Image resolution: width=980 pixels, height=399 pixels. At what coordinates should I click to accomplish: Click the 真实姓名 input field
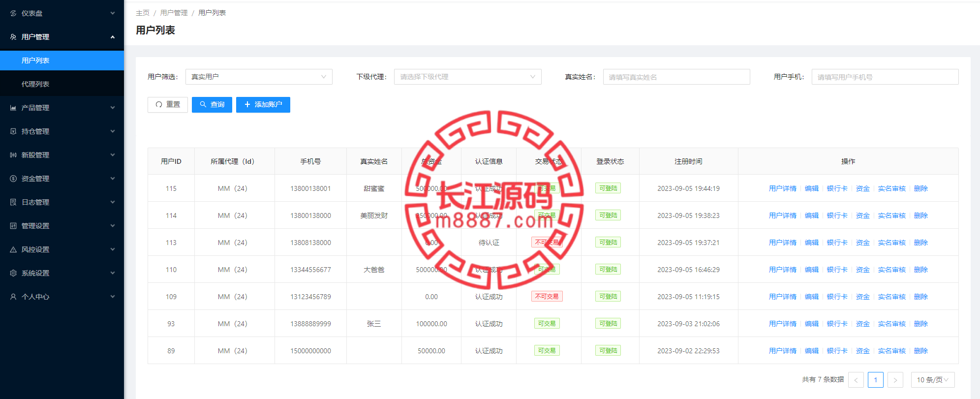676,77
